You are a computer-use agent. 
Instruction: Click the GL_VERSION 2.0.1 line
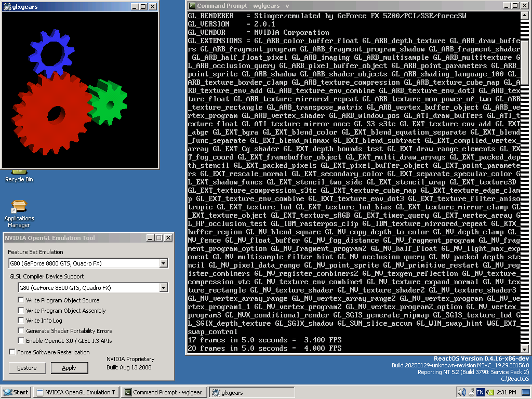231,24
